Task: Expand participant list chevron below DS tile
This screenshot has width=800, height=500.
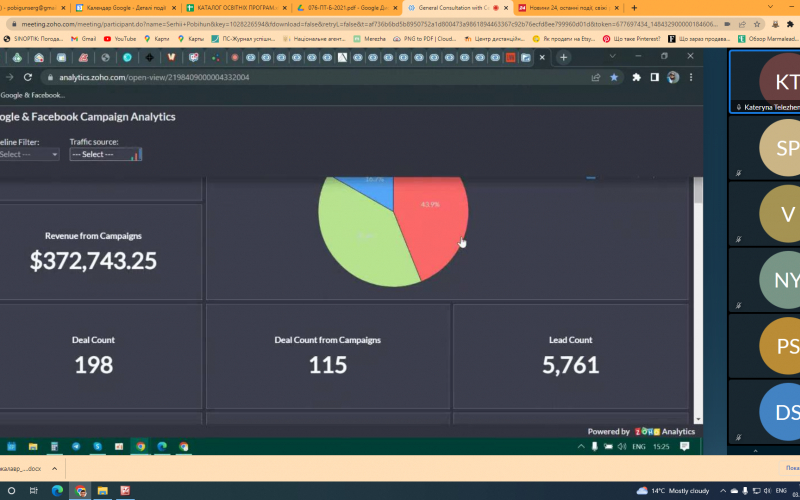Action: [756, 451]
